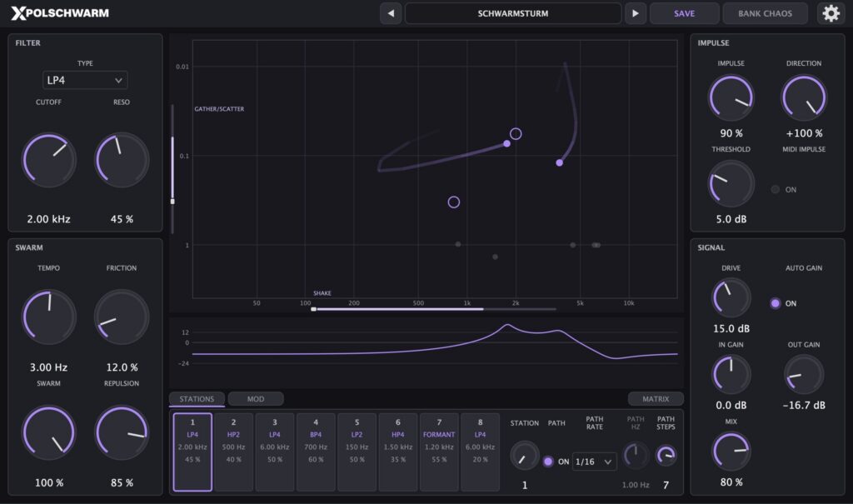Select station 4 BP4 card

tap(316, 452)
